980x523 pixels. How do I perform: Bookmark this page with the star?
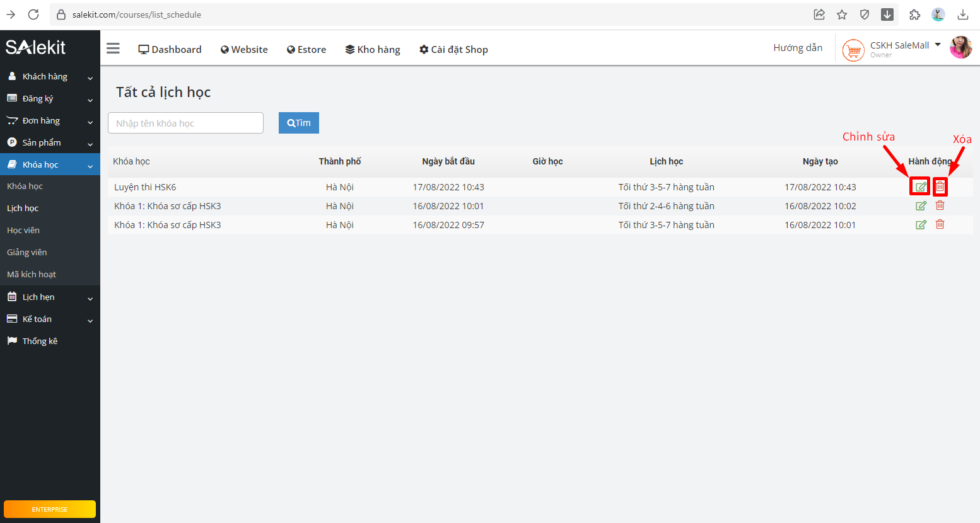pyautogui.click(x=842, y=14)
